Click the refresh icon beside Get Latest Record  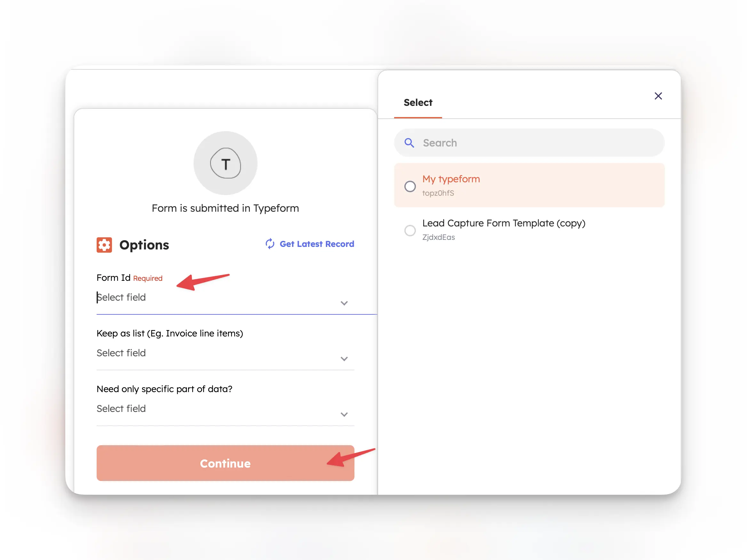pyautogui.click(x=270, y=244)
